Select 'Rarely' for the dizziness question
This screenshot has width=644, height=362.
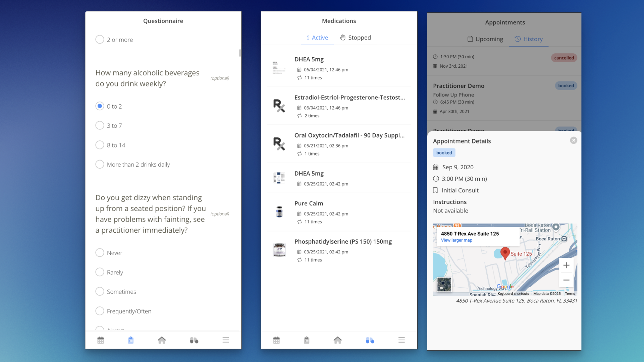100,272
